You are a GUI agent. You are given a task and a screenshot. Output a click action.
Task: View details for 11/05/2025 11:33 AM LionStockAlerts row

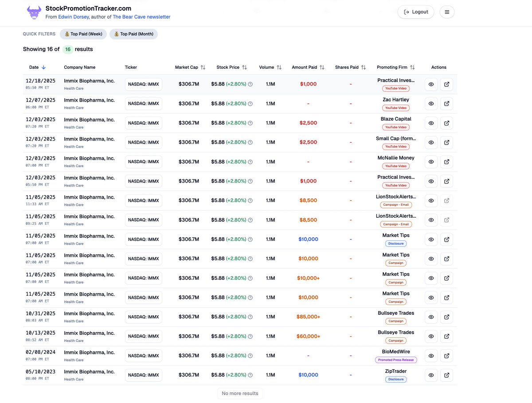(x=431, y=200)
